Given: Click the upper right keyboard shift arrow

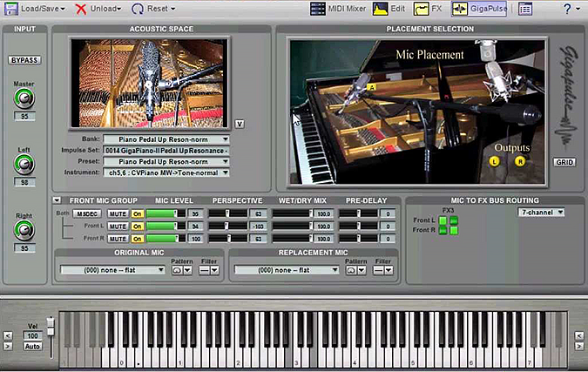Looking at the screenshot, I should pyautogui.click(x=579, y=335).
